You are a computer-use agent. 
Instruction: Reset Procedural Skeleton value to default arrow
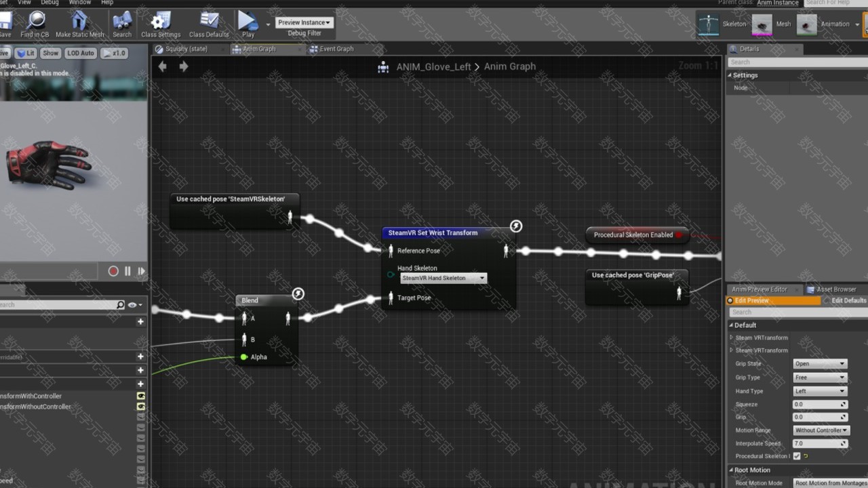click(x=806, y=456)
